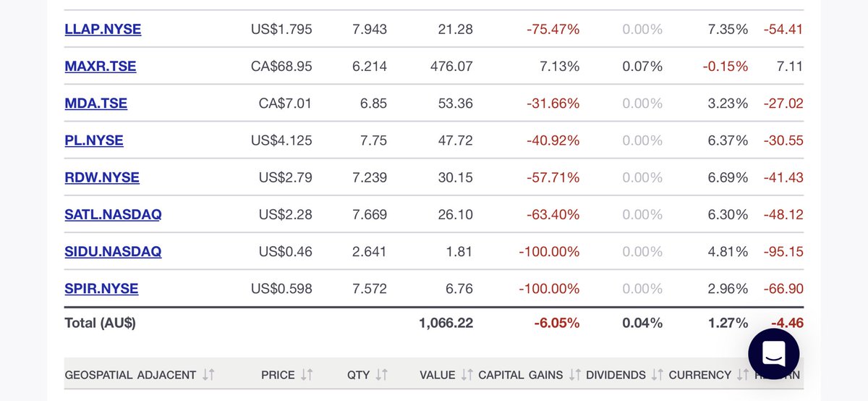The height and width of the screenshot is (401, 868).
Task: Select LLAP price US$1.795
Action: 281,30
